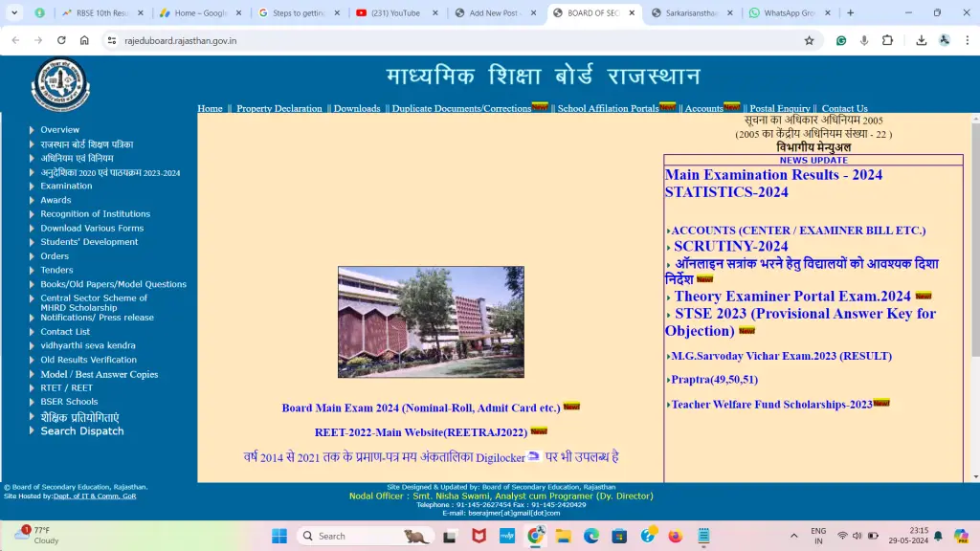Open the tab search dropdown chevron

click(14, 12)
